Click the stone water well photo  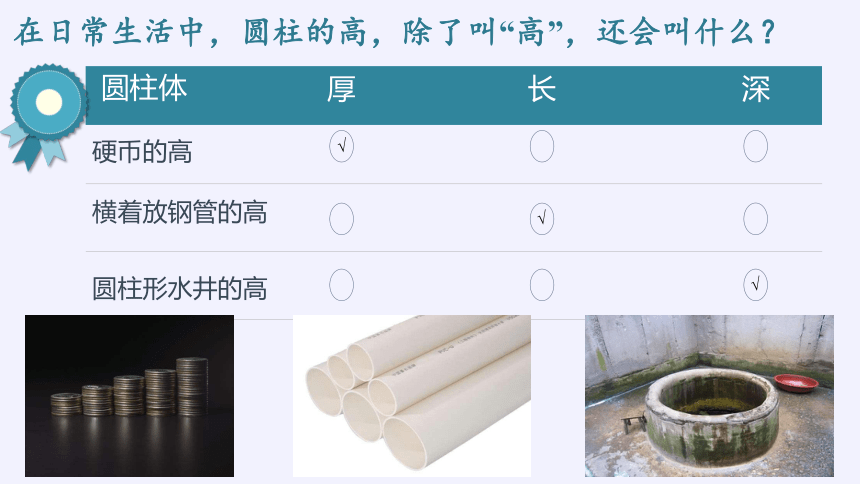tap(709, 396)
